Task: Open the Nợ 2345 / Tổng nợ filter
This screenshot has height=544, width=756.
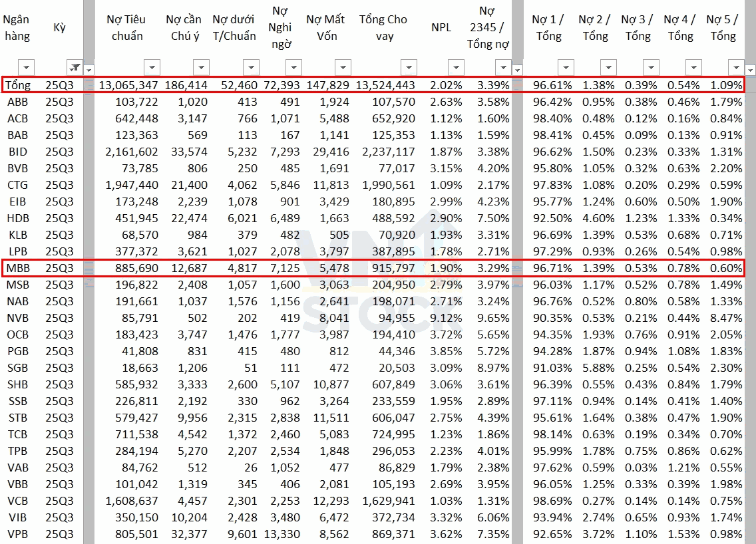Action: [x=503, y=67]
